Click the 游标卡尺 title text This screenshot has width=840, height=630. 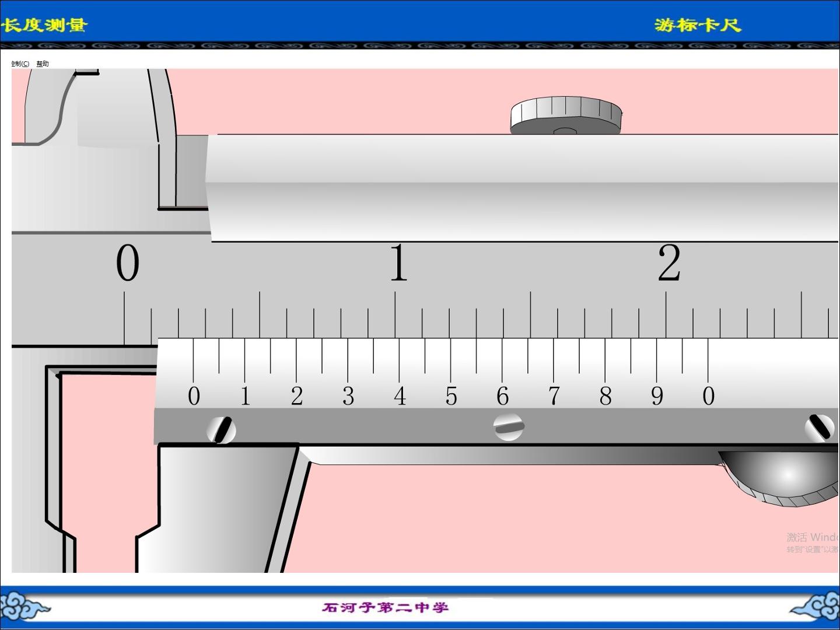(698, 25)
